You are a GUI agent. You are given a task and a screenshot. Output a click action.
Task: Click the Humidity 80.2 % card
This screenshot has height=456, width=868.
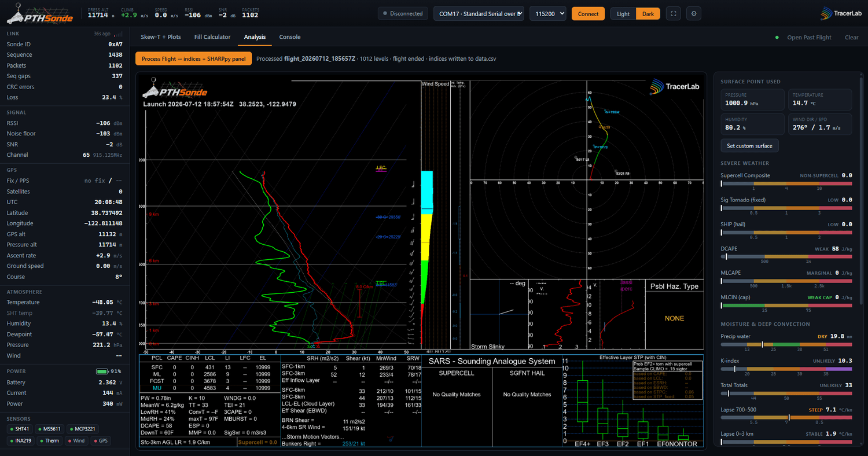752,123
